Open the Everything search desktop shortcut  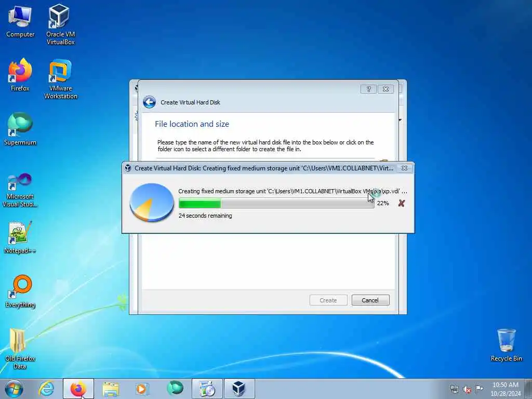(20, 291)
